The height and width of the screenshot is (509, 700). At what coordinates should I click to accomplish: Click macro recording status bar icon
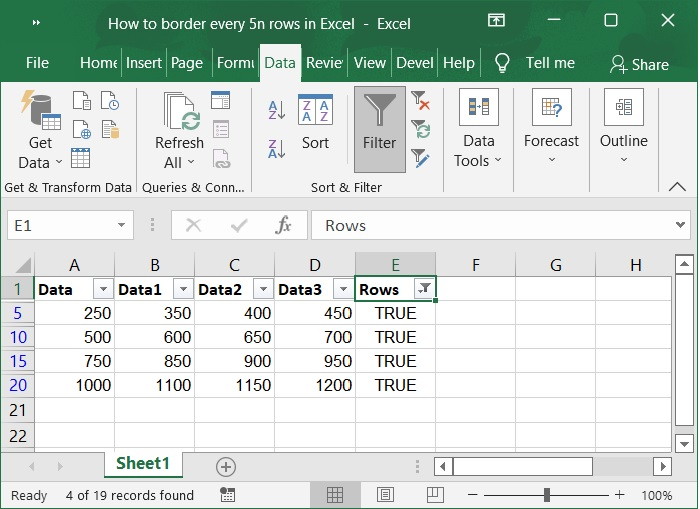click(x=228, y=495)
